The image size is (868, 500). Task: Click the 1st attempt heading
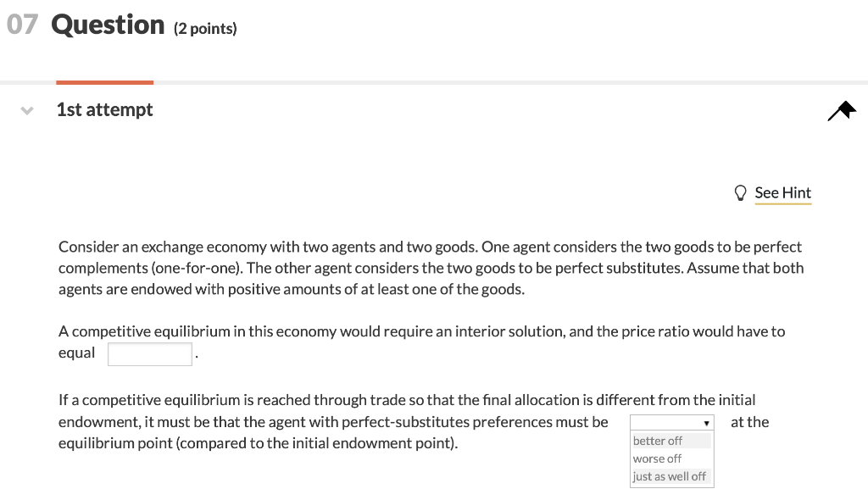point(104,109)
